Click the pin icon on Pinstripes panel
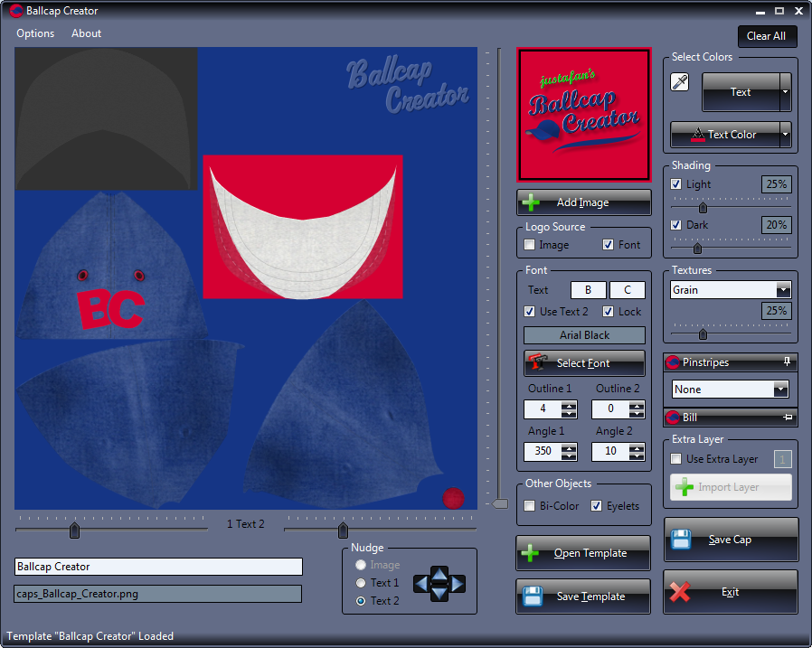Image resolution: width=812 pixels, height=648 pixels. coord(787,362)
